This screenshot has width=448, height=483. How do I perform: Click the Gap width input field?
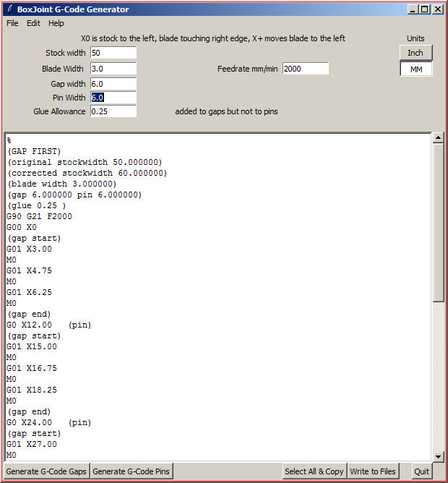click(x=113, y=84)
